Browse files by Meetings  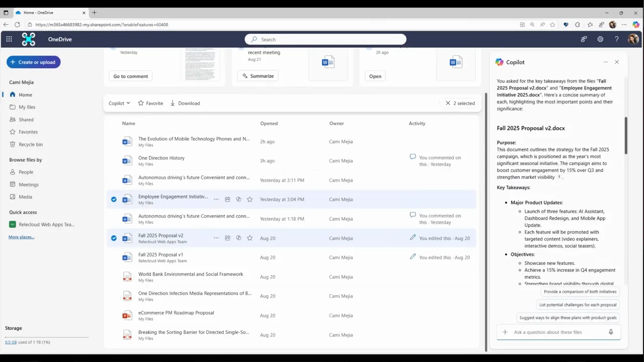[x=29, y=185]
